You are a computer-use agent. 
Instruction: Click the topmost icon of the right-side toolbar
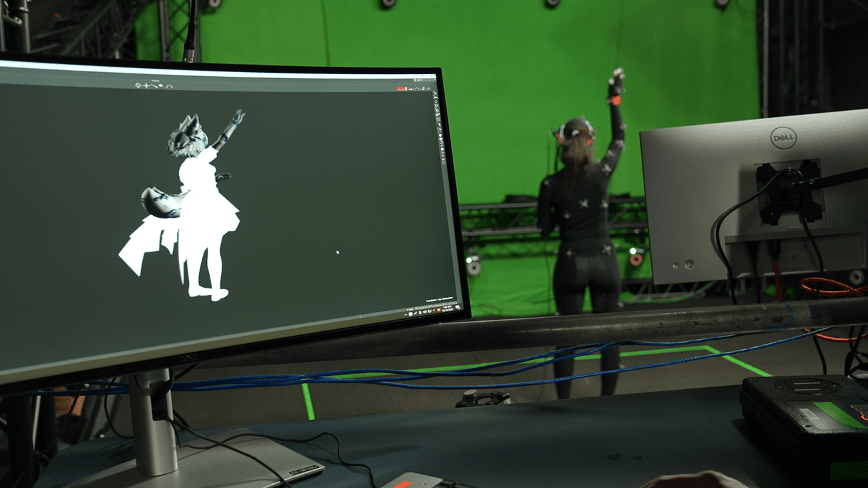pyautogui.click(x=435, y=97)
